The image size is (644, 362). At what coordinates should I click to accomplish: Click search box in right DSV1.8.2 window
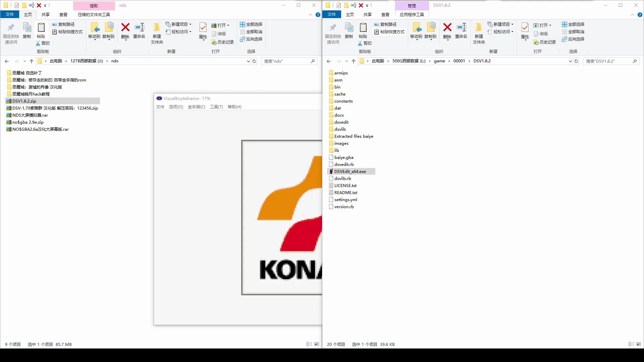(x=611, y=61)
